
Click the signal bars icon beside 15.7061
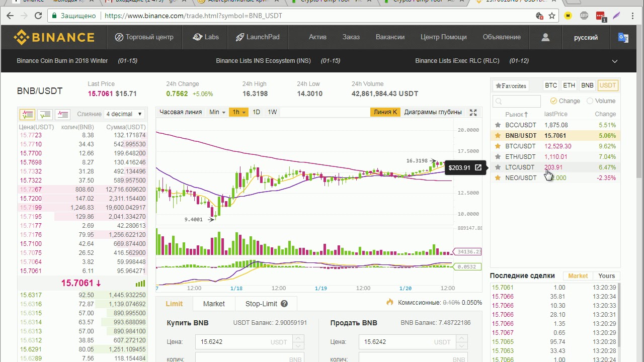coord(140,283)
